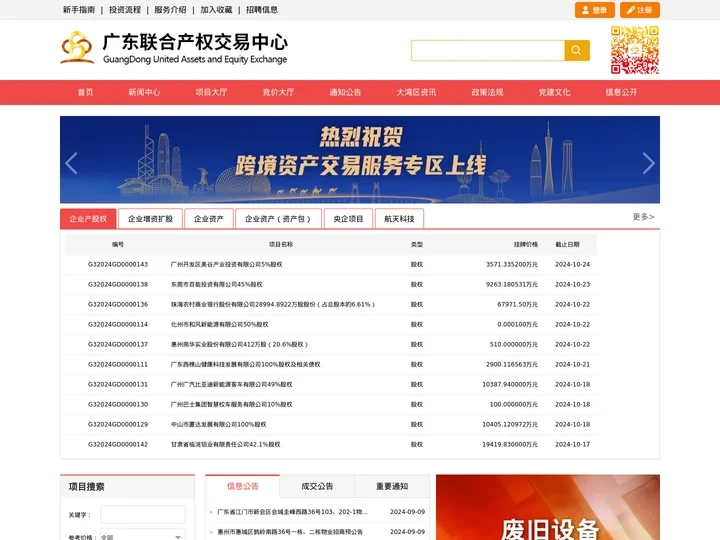Open 竞价大厅 navigation item
The image size is (720, 540).
(x=278, y=92)
